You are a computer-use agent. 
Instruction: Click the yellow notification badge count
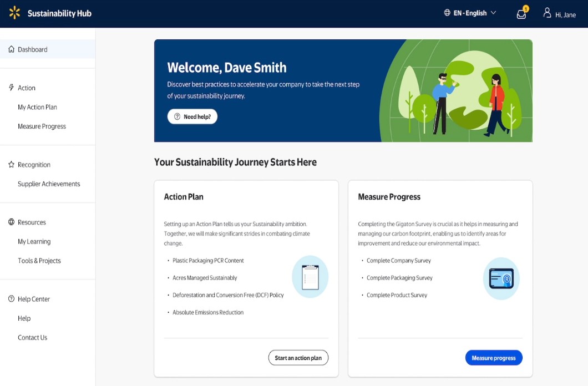pos(526,9)
